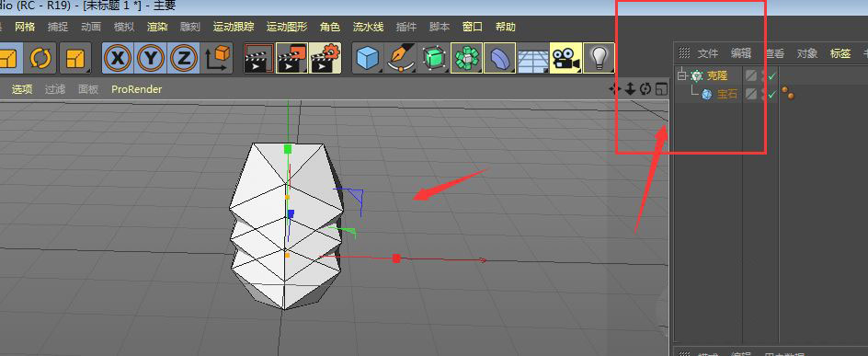
Task: Click the blue Z-axis gizmo handle
Action: pyautogui.click(x=291, y=213)
